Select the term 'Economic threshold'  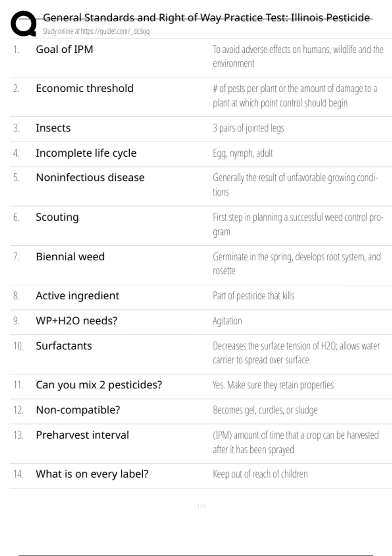85,88
